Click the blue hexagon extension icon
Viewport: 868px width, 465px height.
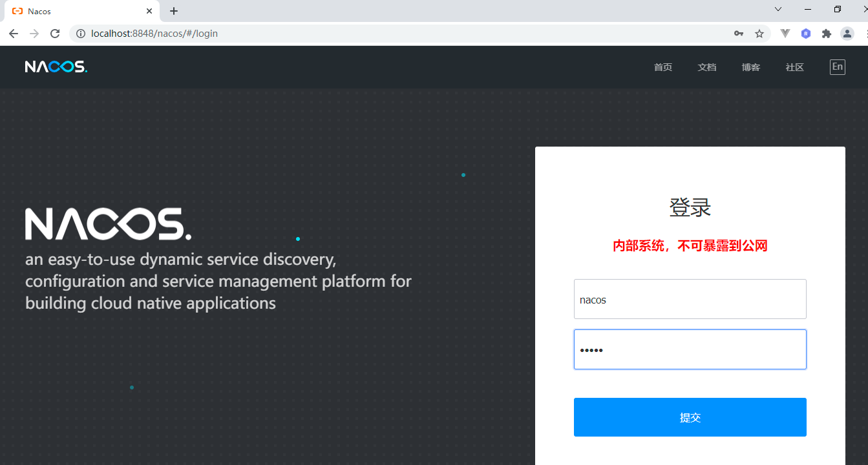tap(806, 34)
